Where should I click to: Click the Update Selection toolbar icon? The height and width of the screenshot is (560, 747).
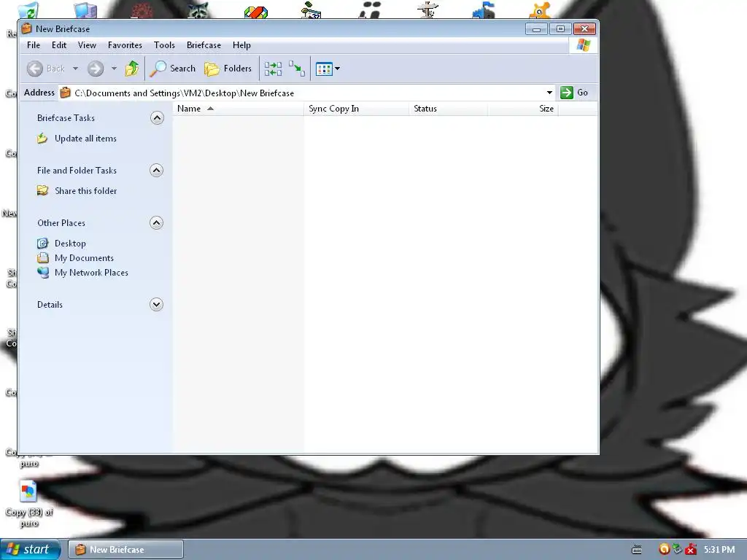[x=297, y=69]
